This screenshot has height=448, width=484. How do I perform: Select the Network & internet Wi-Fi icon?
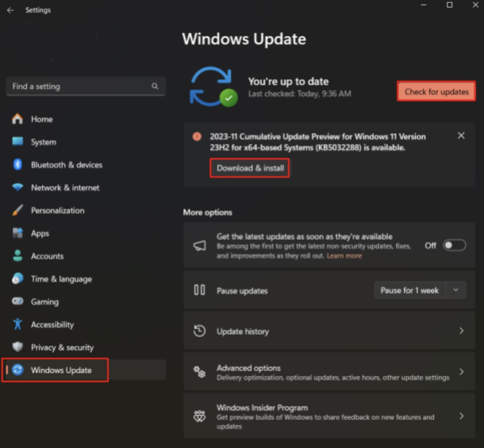(x=18, y=187)
